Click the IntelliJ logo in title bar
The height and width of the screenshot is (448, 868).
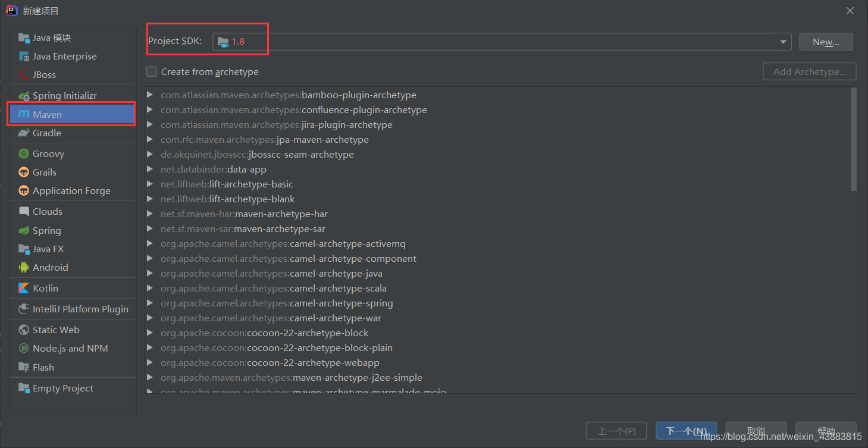pyautogui.click(x=11, y=11)
